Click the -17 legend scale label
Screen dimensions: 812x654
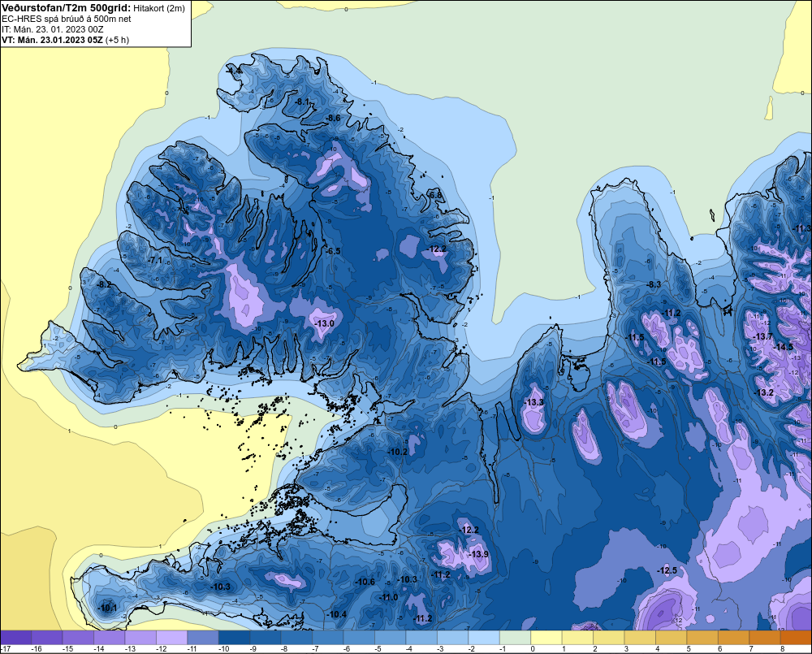[x=5, y=649]
